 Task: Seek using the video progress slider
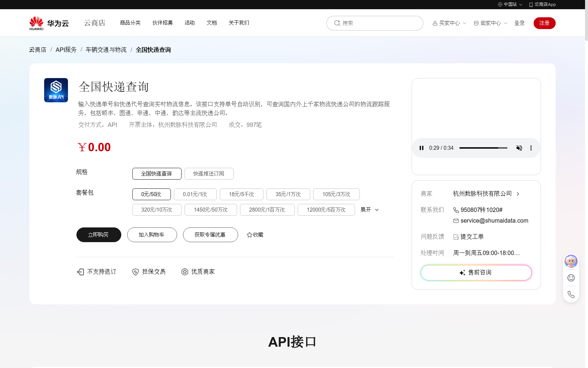click(483, 148)
